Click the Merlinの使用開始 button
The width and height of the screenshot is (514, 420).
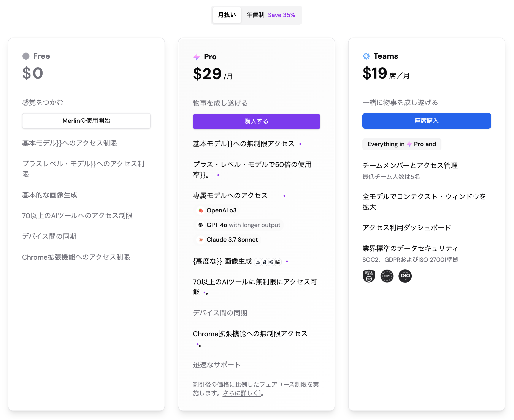click(86, 121)
